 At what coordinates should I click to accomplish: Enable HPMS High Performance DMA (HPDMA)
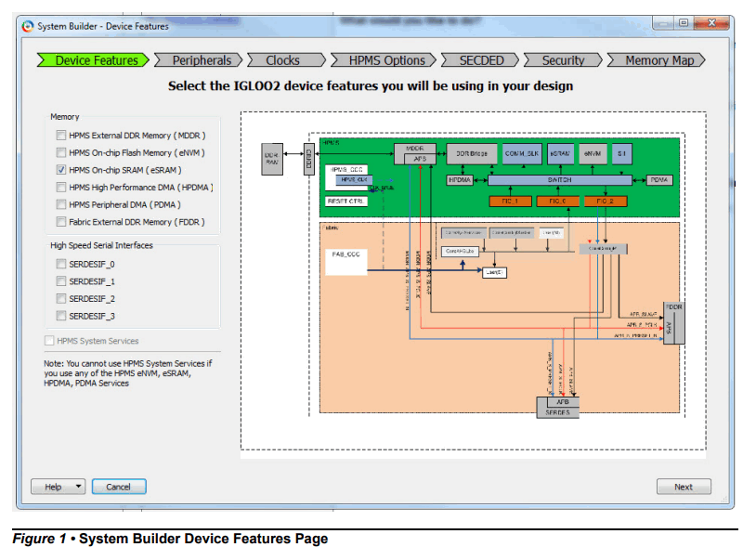tap(61, 188)
